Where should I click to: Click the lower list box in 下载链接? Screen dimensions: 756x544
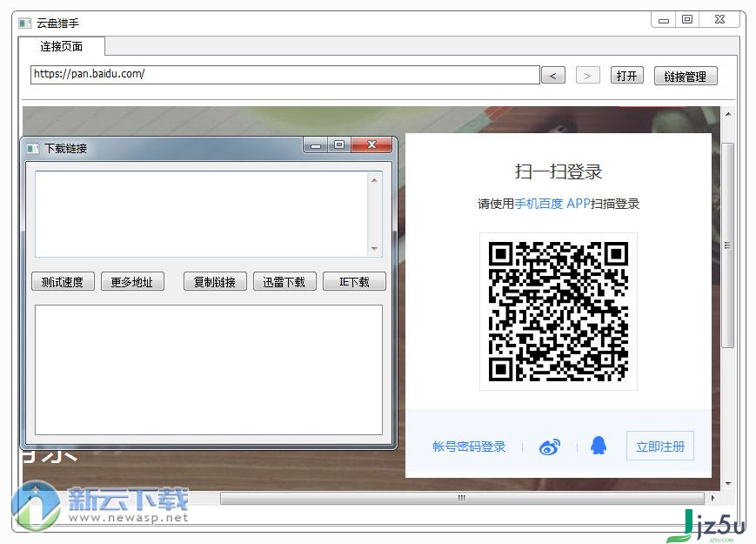209,370
